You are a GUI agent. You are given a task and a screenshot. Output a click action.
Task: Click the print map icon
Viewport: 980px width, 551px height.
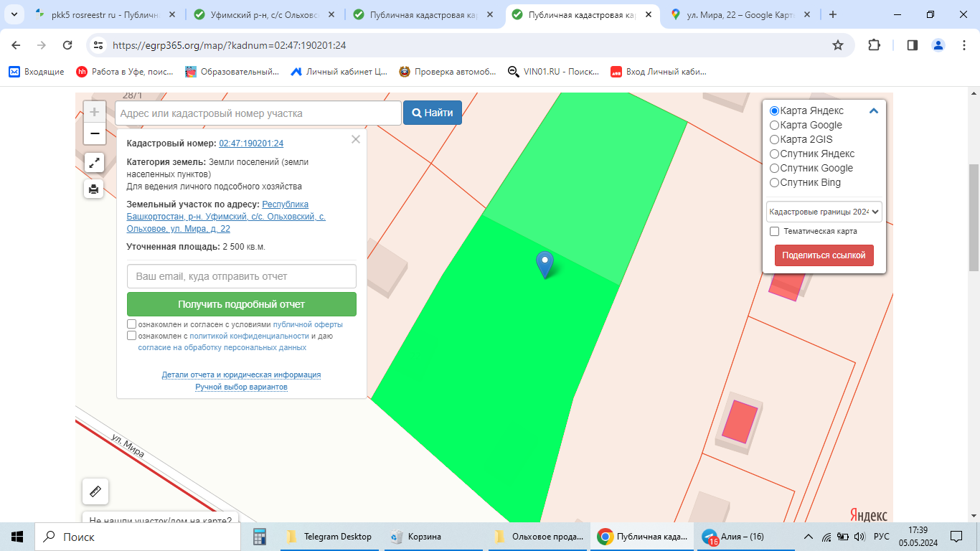[x=94, y=189]
